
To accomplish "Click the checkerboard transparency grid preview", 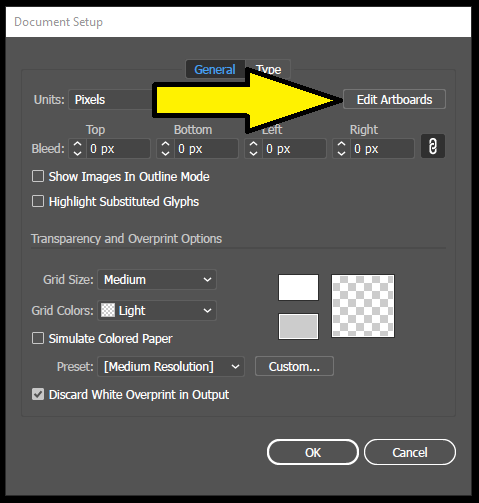I will click(x=363, y=306).
